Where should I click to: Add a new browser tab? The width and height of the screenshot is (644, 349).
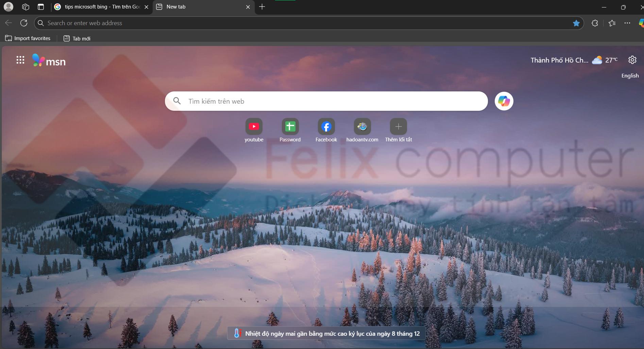coord(262,7)
